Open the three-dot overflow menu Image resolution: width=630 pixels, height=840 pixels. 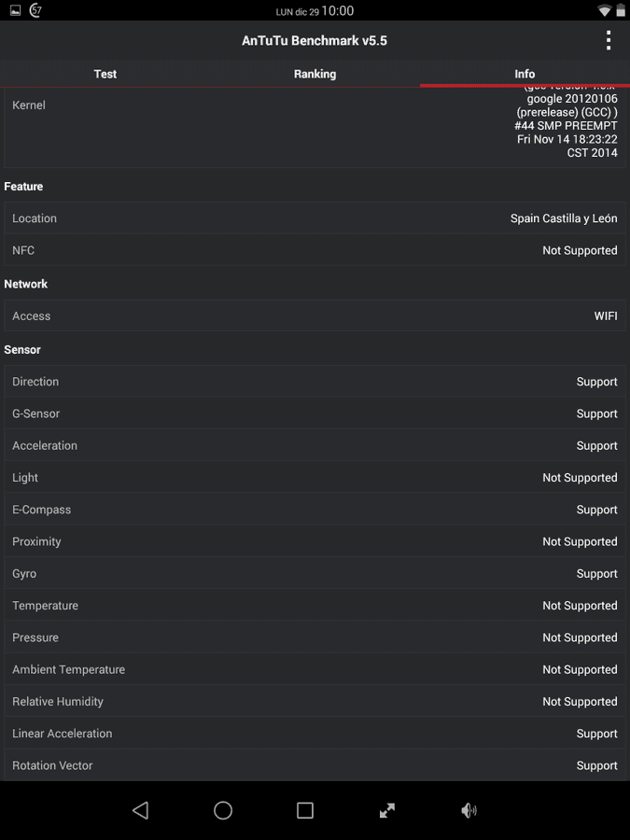608,41
